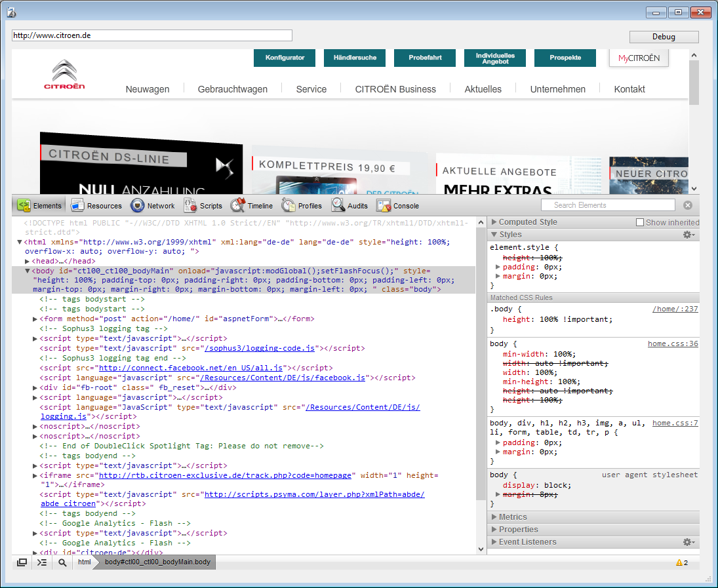Screen dimensions: 718x588
Task: Open the Styles gear options menu
Action: (688, 235)
